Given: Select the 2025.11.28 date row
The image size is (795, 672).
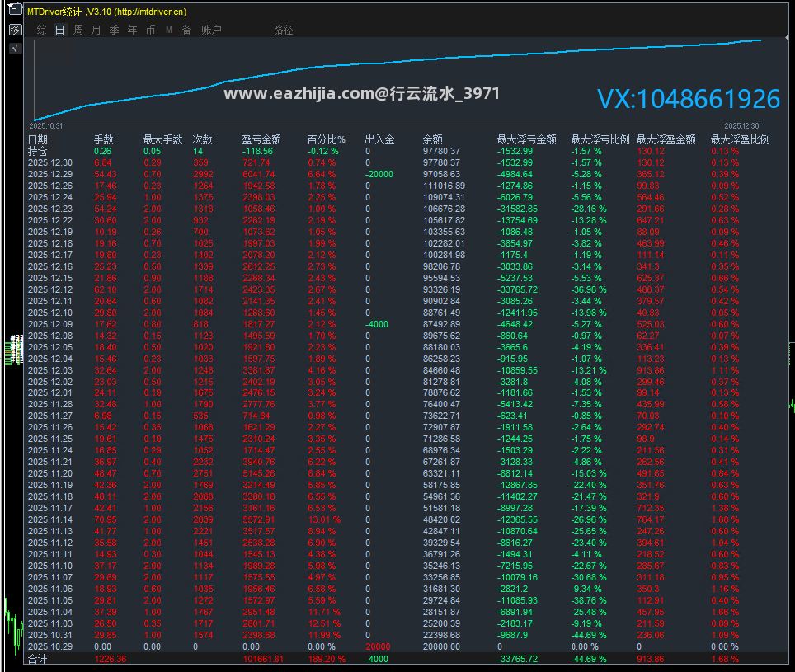Looking at the screenshot, I should (x=50, y=404).
